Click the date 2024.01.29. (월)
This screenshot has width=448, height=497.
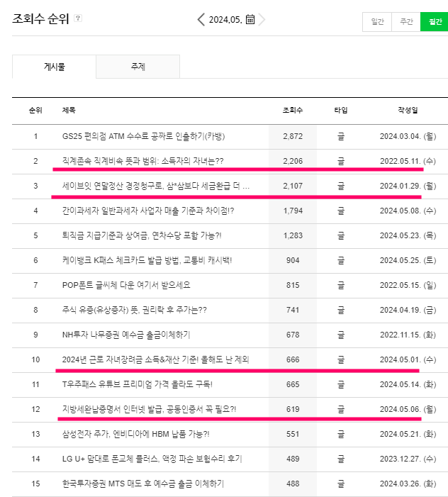click(408, 186)
